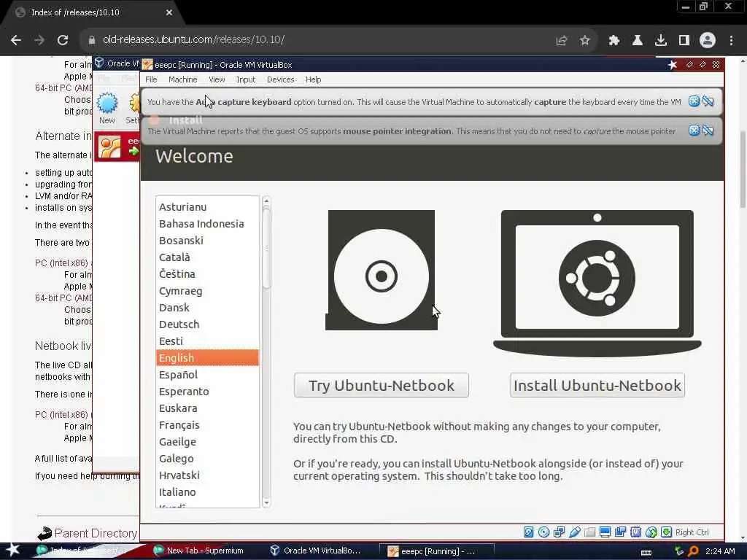Click the language list scroll-up arrow

[266, 201]
